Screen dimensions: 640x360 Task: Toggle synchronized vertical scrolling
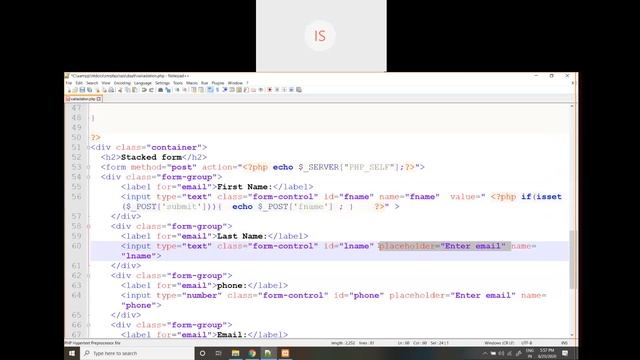194,90
